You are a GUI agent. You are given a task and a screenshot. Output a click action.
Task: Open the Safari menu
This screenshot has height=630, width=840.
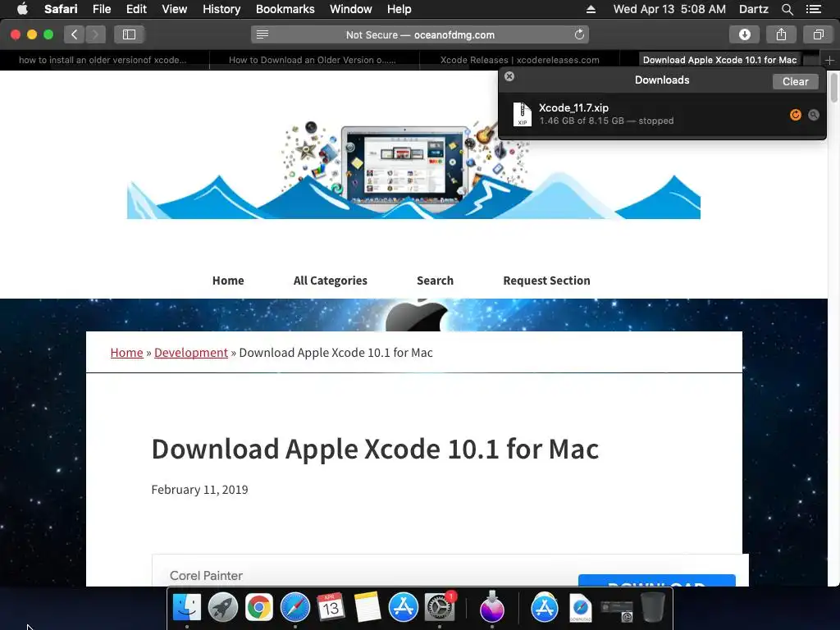point(61,9)
